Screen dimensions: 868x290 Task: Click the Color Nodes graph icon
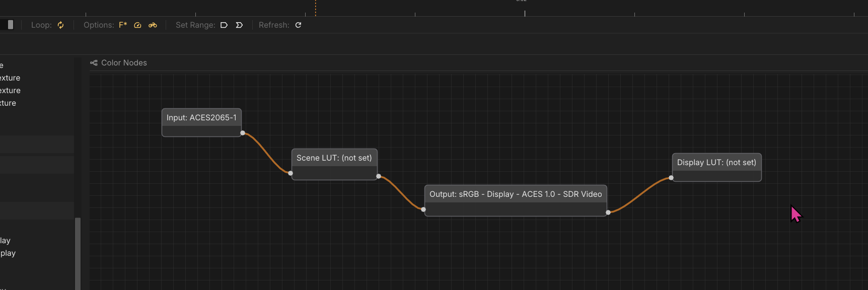tap(94, 63)
